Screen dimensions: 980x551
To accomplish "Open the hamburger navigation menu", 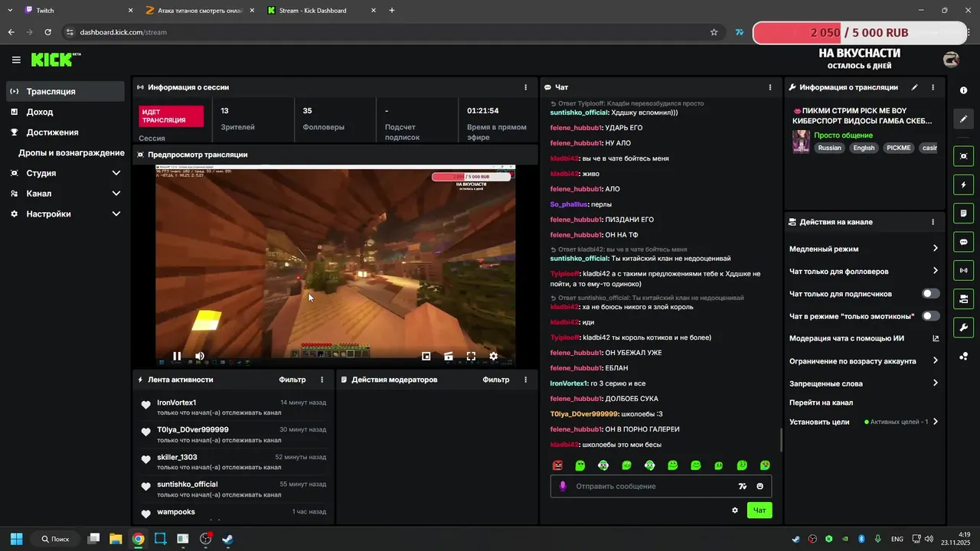I will (16, 60).
